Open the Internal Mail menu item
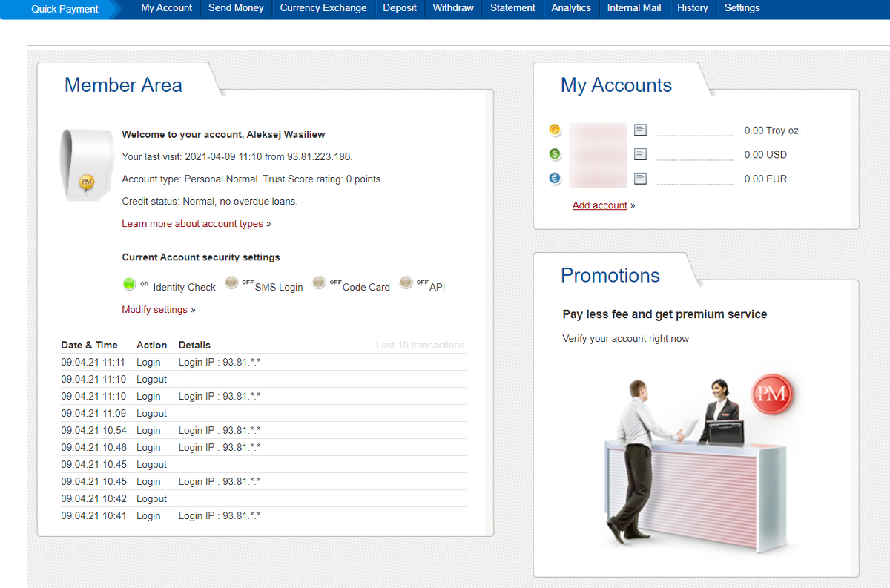This screenshot has height=588, width=890. [634, 8]
